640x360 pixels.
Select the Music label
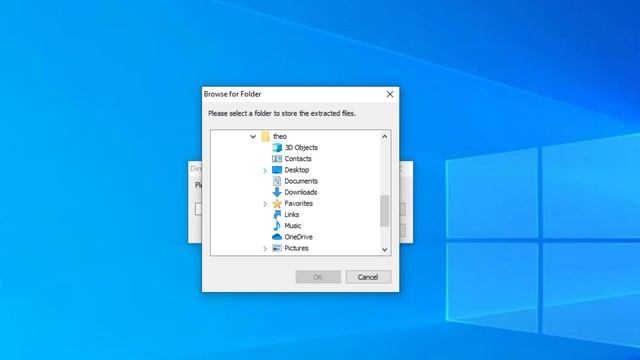click(x=293, y=226)
